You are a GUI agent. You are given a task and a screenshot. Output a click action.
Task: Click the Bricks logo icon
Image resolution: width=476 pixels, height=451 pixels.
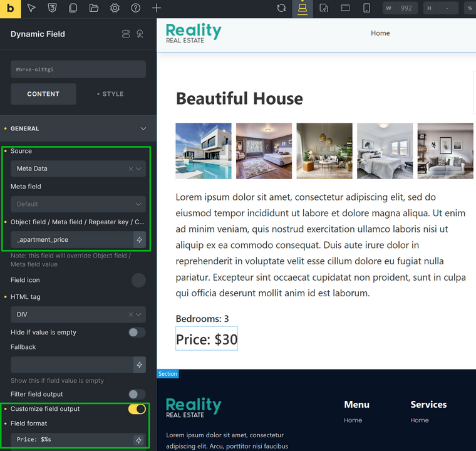click(10, 9)
